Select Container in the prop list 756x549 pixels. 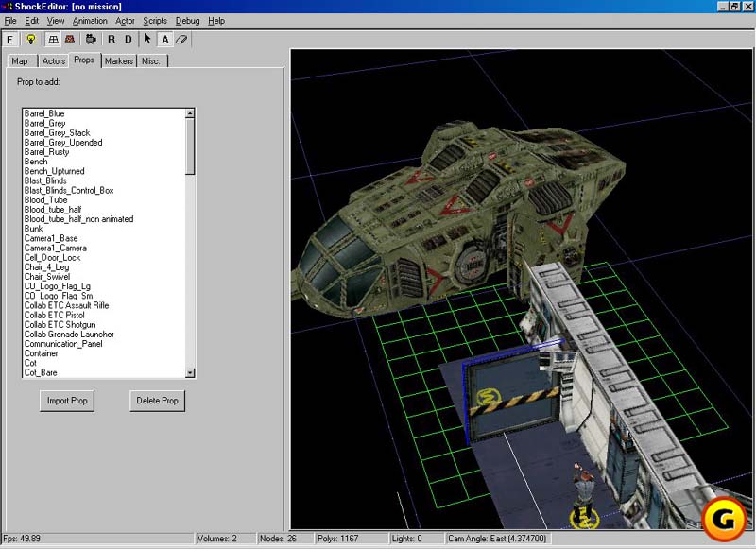pyautogui.click(x=42, y=353)
